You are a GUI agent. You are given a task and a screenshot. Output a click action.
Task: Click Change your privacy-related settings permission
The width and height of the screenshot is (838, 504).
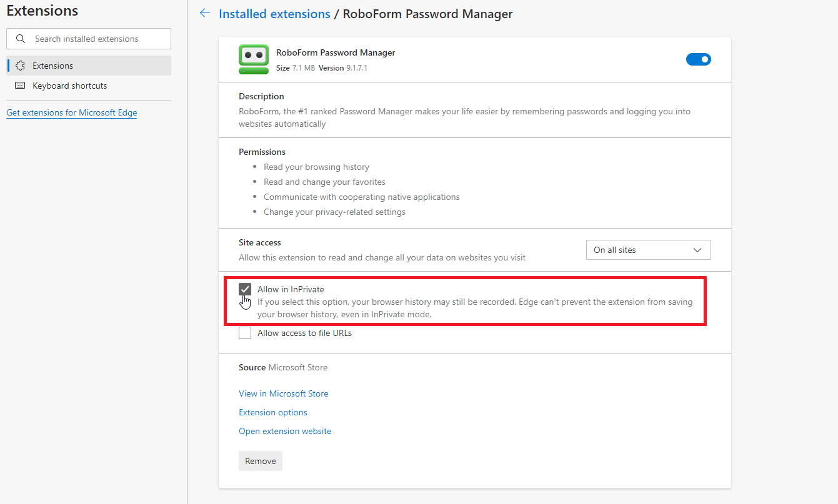(334, 212)
